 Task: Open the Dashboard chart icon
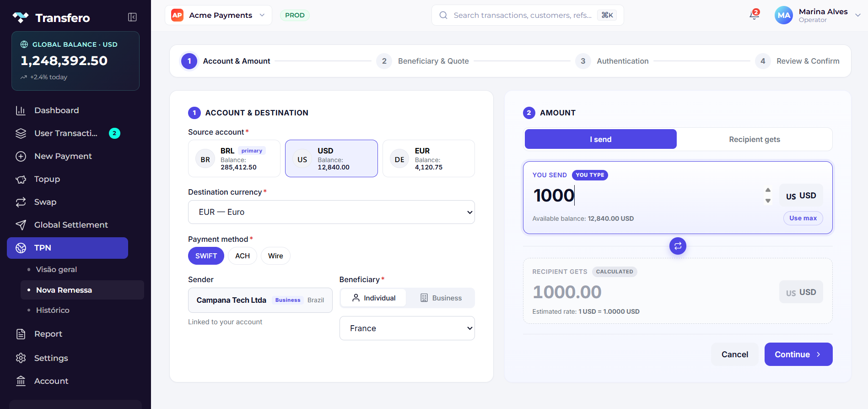21,110
